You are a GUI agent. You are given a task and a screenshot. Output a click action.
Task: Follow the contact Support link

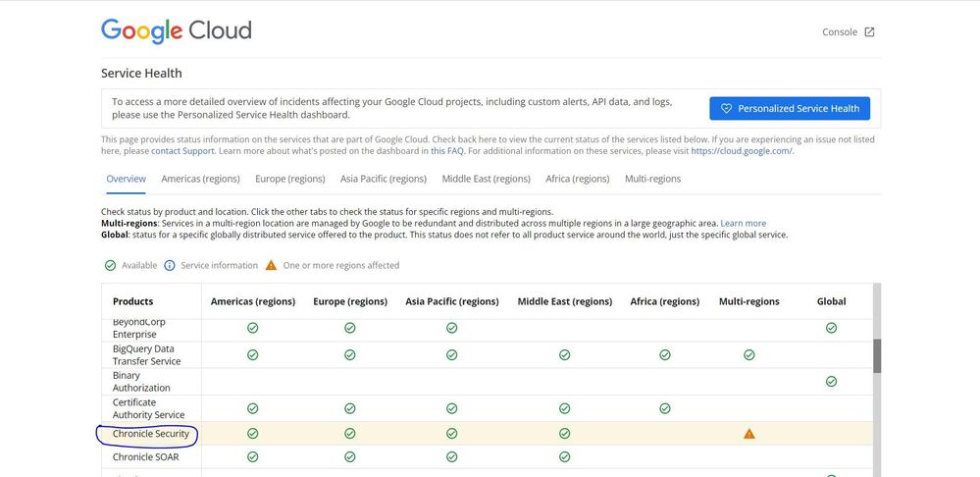pyautogui.click(x=182, y=151)
